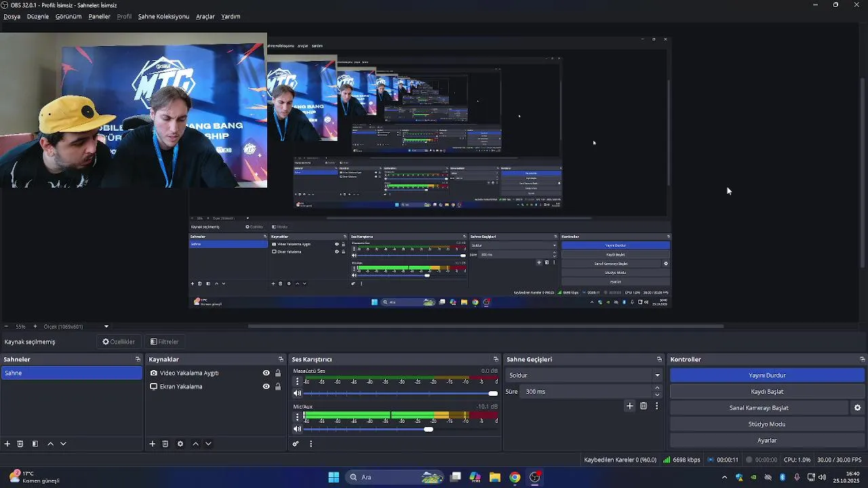Open transition properties three-dot menu
Image resolution: width=868 pixels, height=488 pixels.
(656, 406)
